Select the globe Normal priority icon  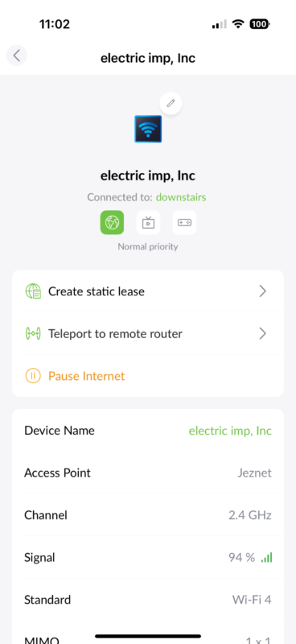click(112, 223)
